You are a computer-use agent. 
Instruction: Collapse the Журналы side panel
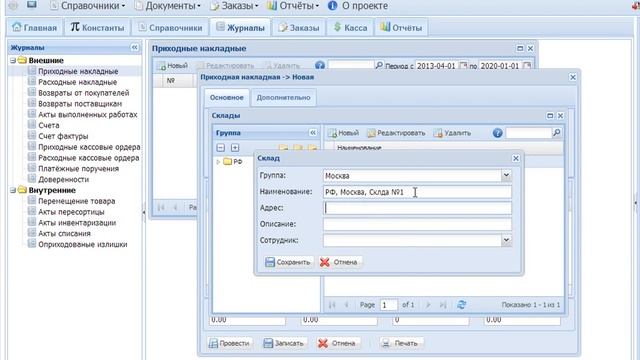pos(135,48)
